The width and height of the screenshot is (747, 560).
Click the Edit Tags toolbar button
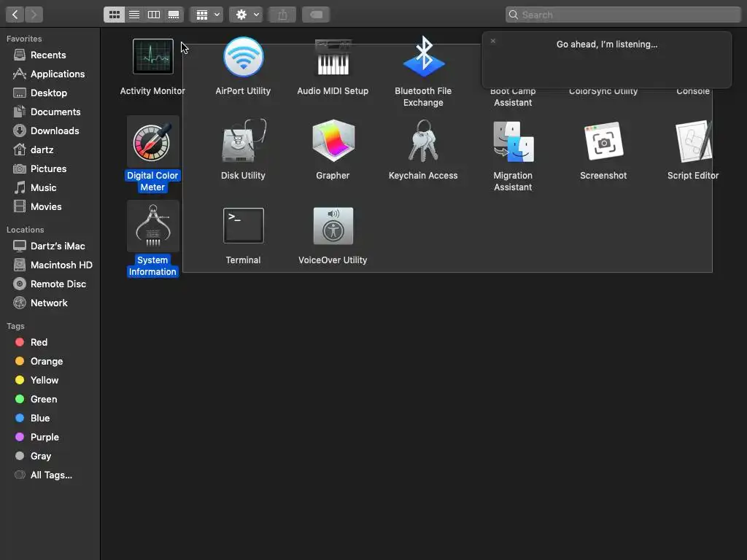click(x=317, y=15)
